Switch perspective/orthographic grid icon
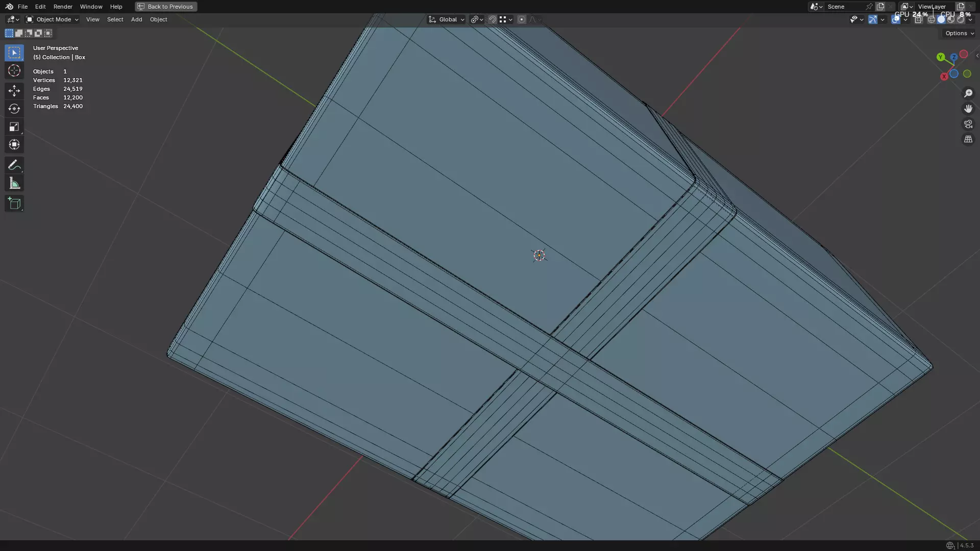 click(968, 139)
